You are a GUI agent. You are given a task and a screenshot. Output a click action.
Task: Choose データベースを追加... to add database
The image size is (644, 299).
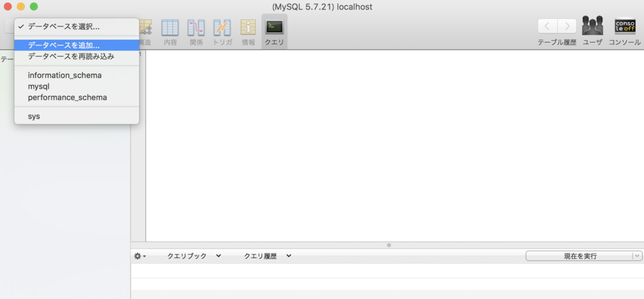point(77,45)
